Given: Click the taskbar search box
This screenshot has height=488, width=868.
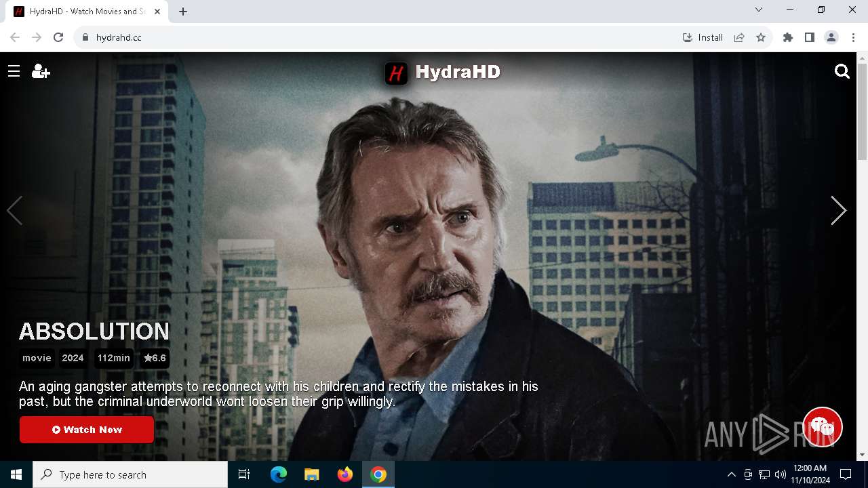Looking at the screenshot, I should pyautogui.click(x=130, y=474).
